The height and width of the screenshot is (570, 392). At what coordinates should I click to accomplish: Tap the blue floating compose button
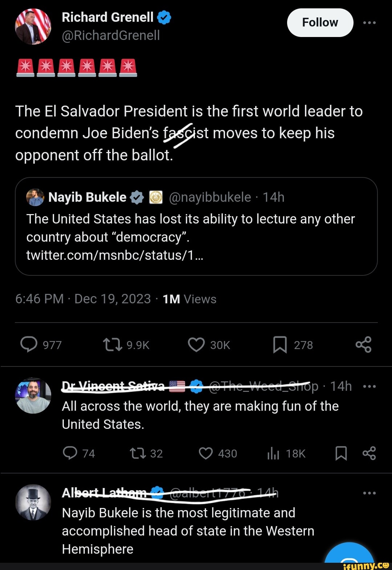click(x=349, y=555)
